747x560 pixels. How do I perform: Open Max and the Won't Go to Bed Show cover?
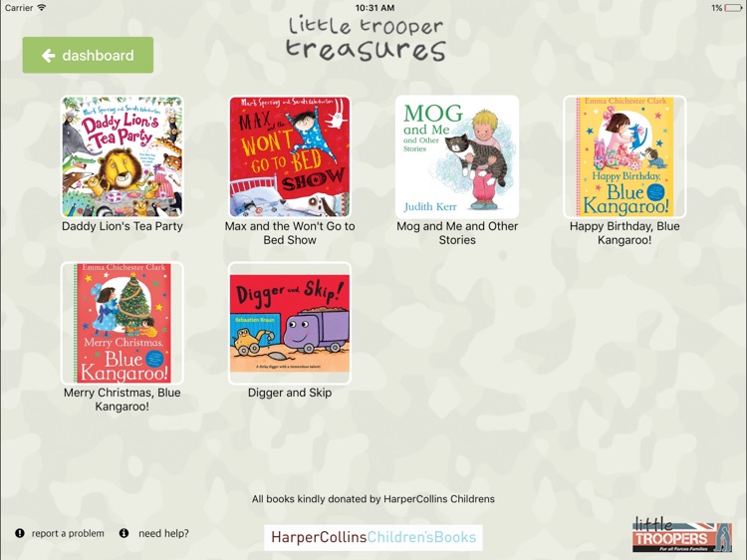290,156
